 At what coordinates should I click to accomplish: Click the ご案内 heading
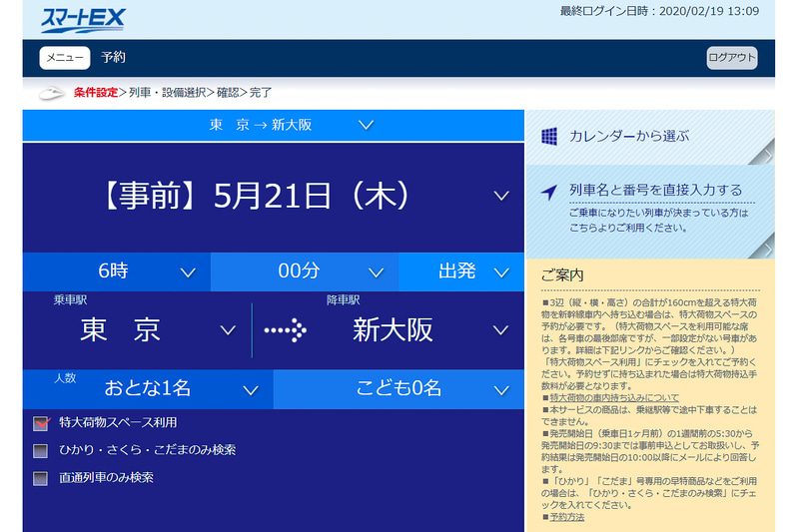(562, 275)
